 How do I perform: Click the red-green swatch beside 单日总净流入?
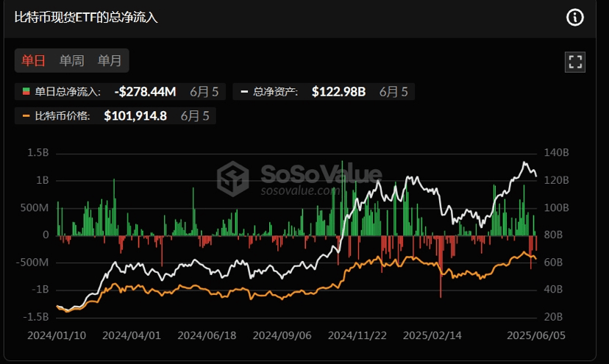(x=26, y=92)
